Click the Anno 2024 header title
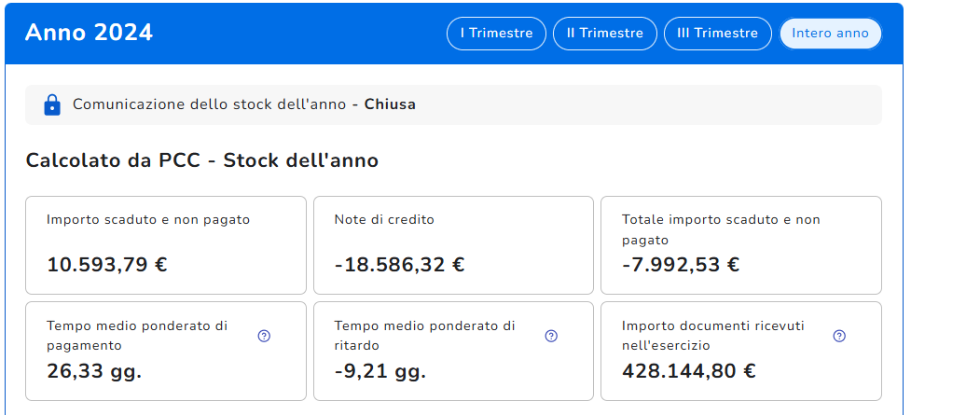The width and height of the screenshot is (980, 415). click(x=89, y=33)
